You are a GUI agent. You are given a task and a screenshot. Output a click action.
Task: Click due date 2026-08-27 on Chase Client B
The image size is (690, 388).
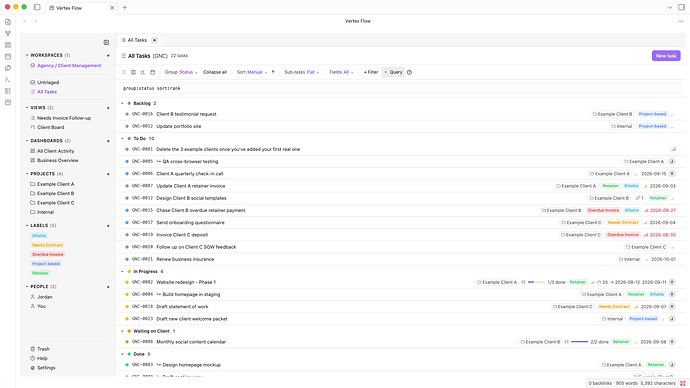tap(663, 210)
